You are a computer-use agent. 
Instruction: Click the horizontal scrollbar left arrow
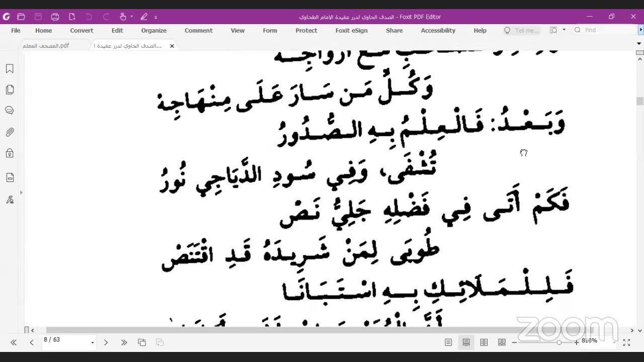pos(33,330)
